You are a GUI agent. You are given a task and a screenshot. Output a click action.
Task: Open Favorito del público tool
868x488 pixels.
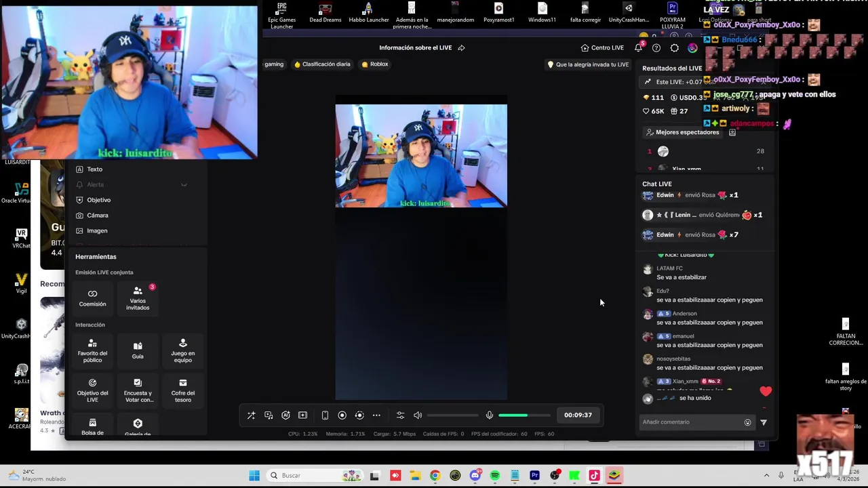(92, 350)
